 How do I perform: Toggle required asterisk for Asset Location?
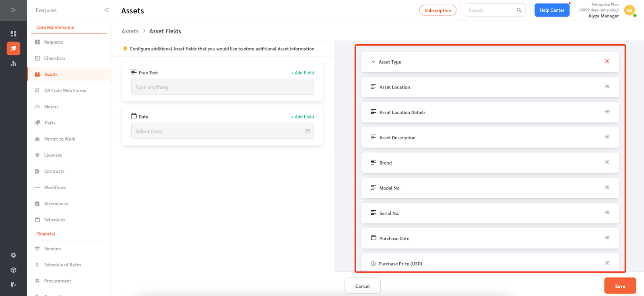pyautogui.click(x=607, y=86)
